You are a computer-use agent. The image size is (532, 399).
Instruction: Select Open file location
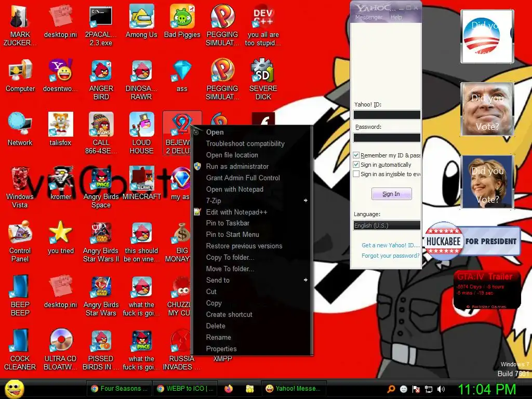[252, 155]
